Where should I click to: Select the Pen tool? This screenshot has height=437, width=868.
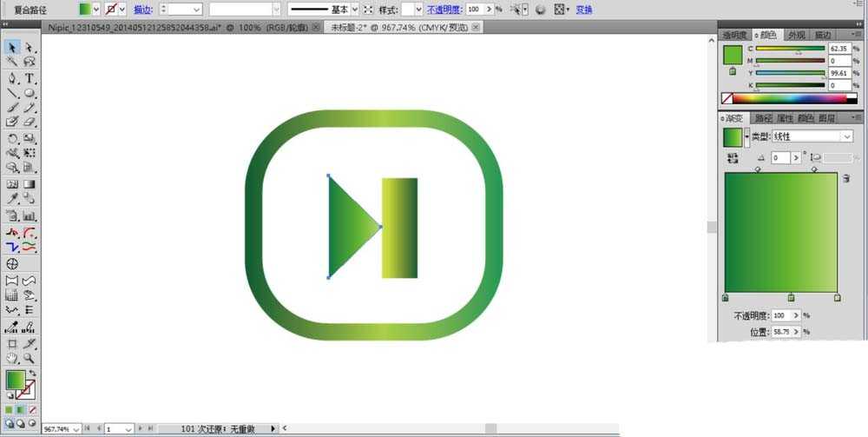[12, 78]
